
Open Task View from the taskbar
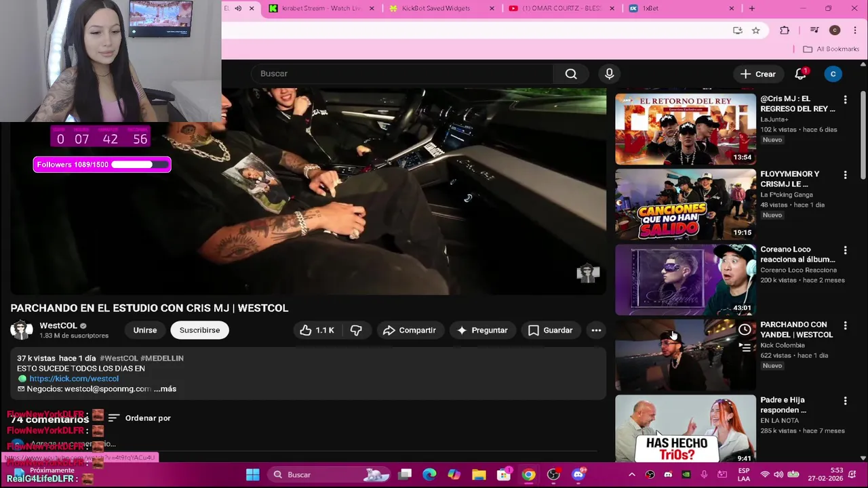pyautogui.click(x=405, y=474)
